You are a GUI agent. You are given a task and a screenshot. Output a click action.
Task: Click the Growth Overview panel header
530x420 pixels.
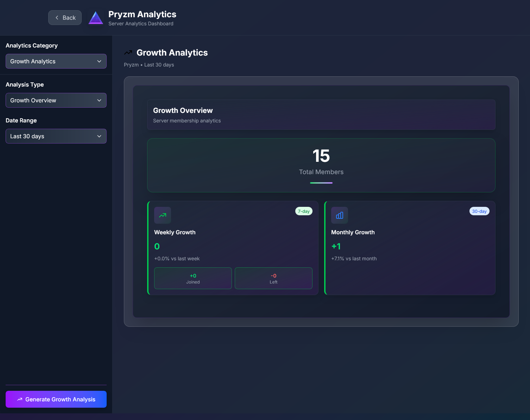coord(321,115)
